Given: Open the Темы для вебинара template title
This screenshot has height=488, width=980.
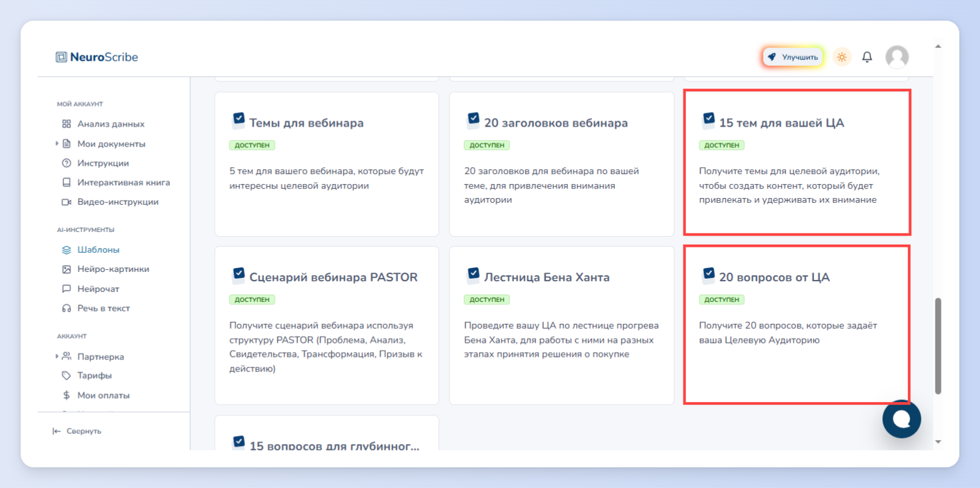Looking at the screenshot, I should (307, 123).
